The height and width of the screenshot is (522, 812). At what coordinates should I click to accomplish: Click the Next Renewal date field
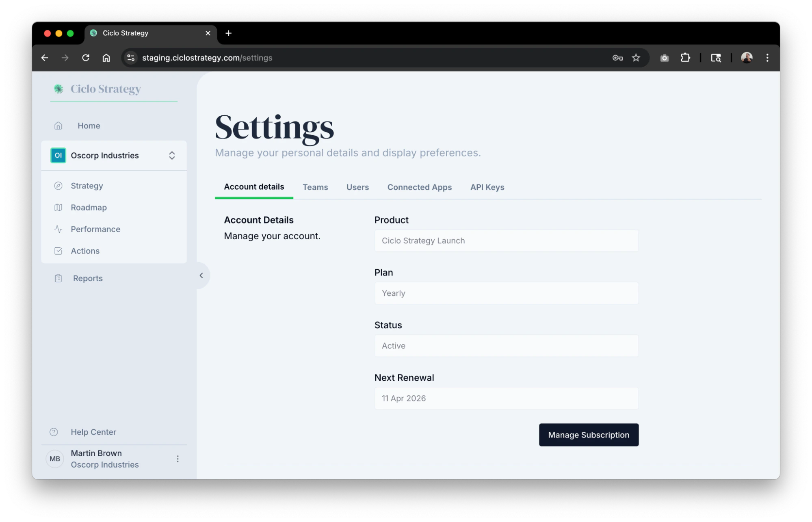[x=506, y=399]
